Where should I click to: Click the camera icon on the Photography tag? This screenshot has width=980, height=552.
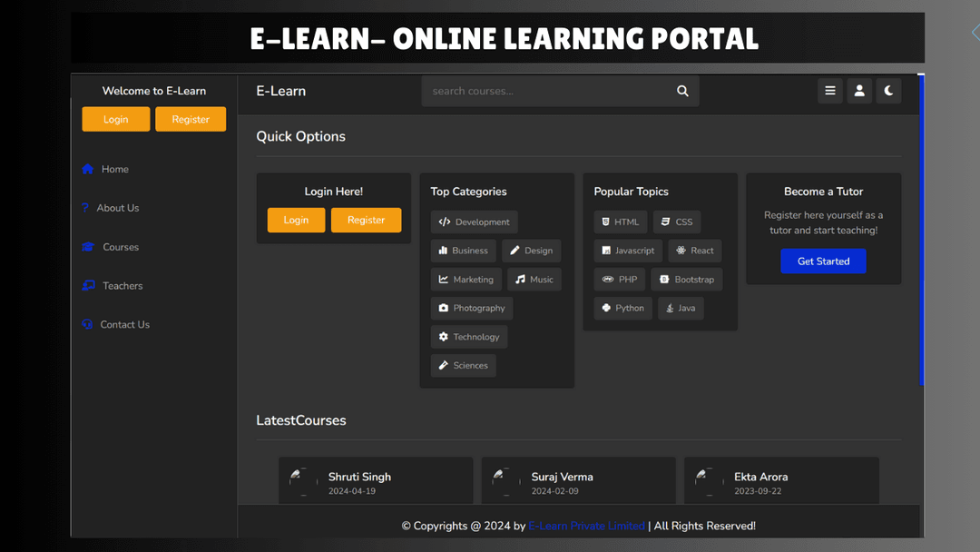tap(442, 308)
